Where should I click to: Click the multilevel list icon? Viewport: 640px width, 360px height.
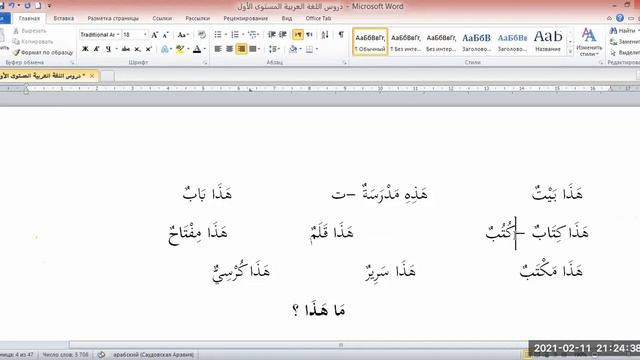point(252,35)
